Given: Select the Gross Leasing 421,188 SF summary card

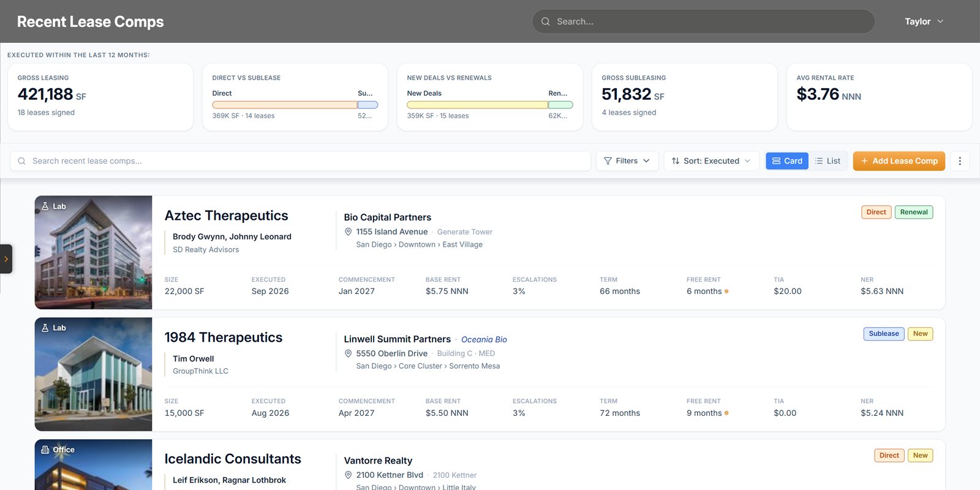Looking at the screenshot, I should point(100,97).
